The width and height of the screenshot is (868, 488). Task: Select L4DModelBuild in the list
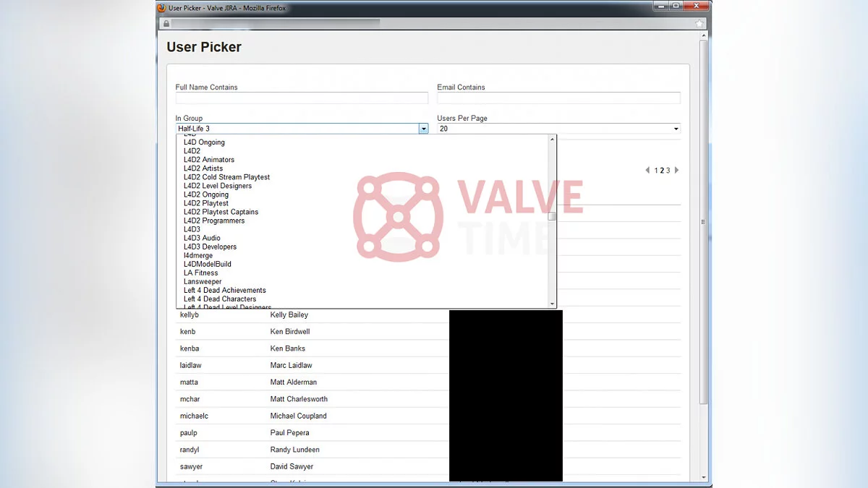click(208, 264)
